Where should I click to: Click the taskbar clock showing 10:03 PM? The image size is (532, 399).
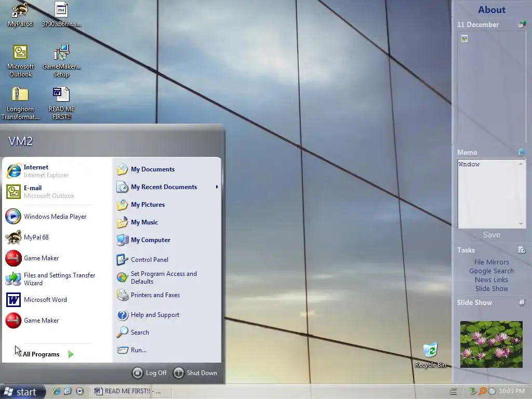(x=512, y=391)
